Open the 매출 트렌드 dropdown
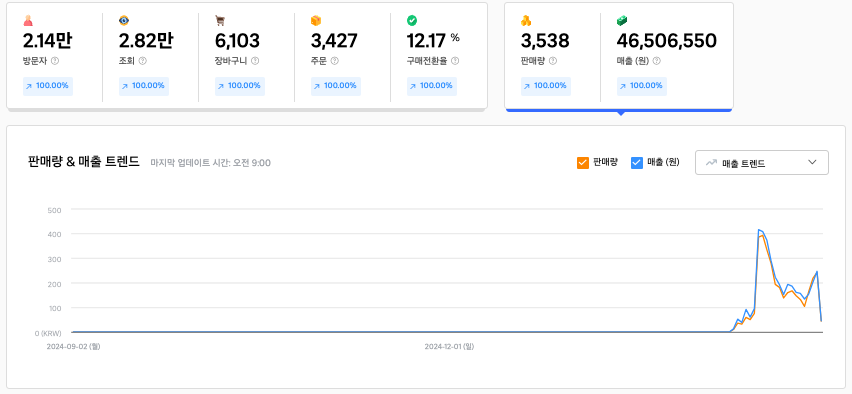The height and width of the screenshot is (394, 852). 762,162
